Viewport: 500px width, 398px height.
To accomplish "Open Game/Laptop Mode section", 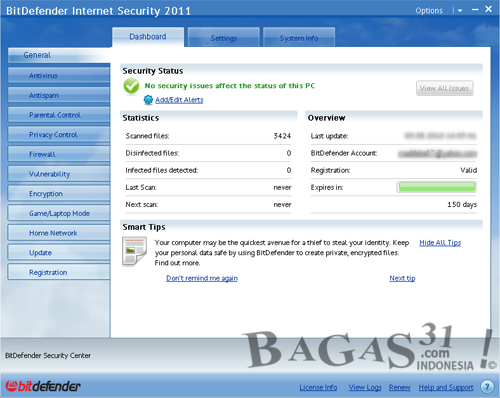I will click(x=59, y=213).
